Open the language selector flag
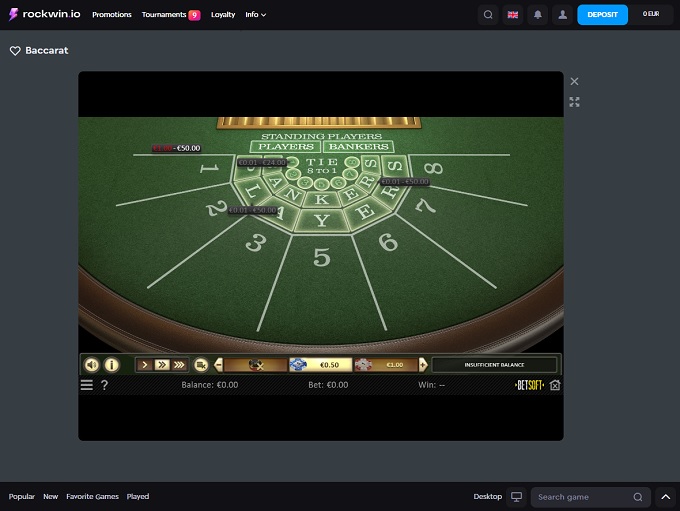 click(x=513, y=15)
